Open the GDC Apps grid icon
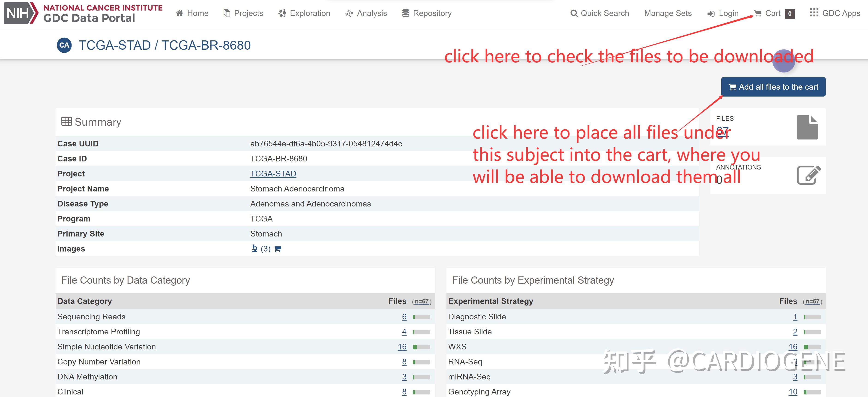 click(x=814, y=13)
